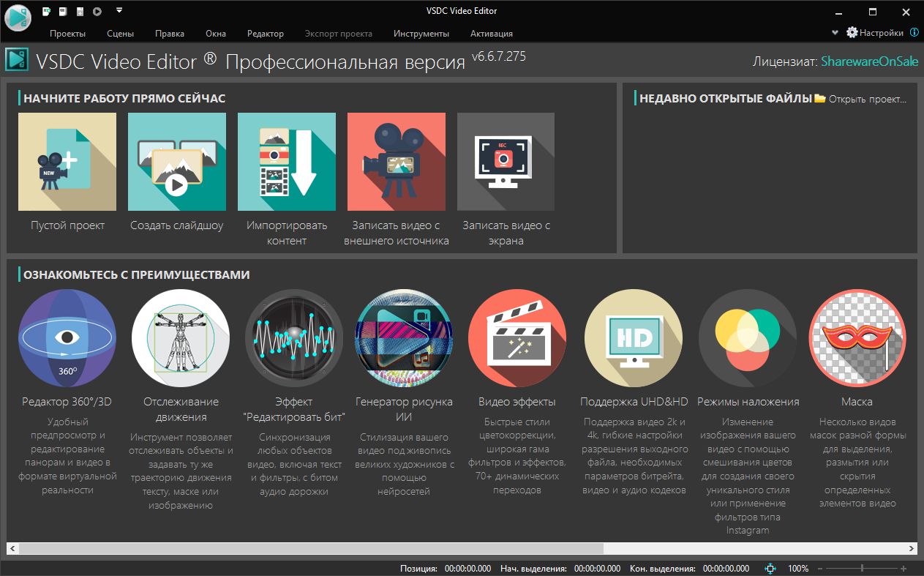Click the fit-to-window zoom icon
924x576 pixels.
point(770,569)
